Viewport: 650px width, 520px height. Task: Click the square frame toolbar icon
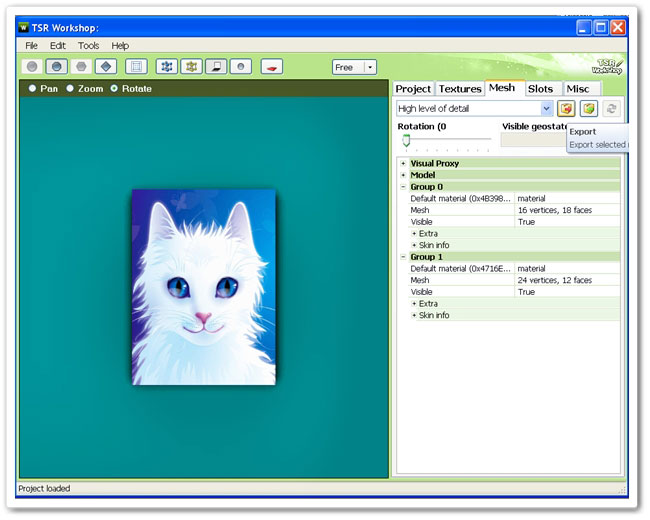(x=136, y=67)
